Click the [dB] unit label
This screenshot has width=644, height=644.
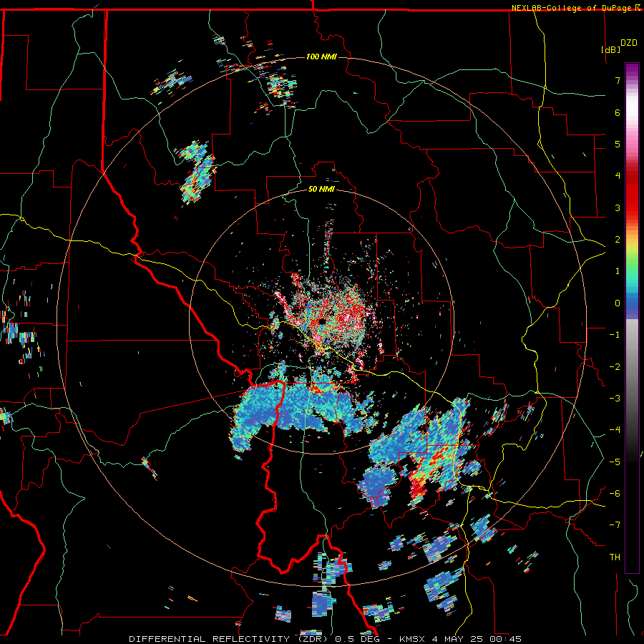point(611,49)
